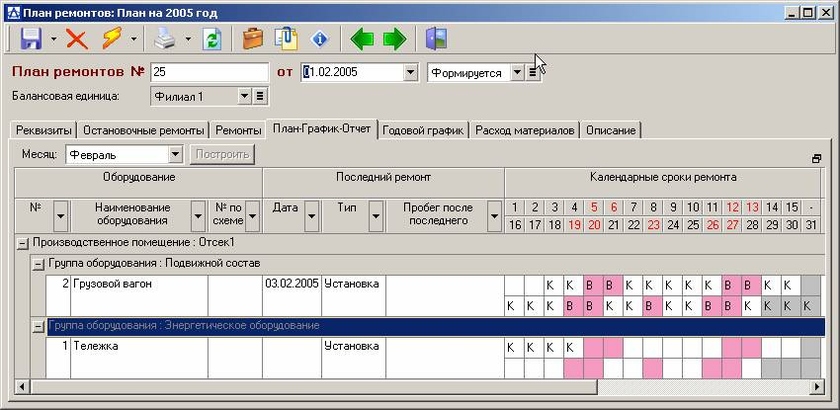The image size is (840, 410).
Task: Click the lightning bolt action icon
Action: (x=112, y=39)
